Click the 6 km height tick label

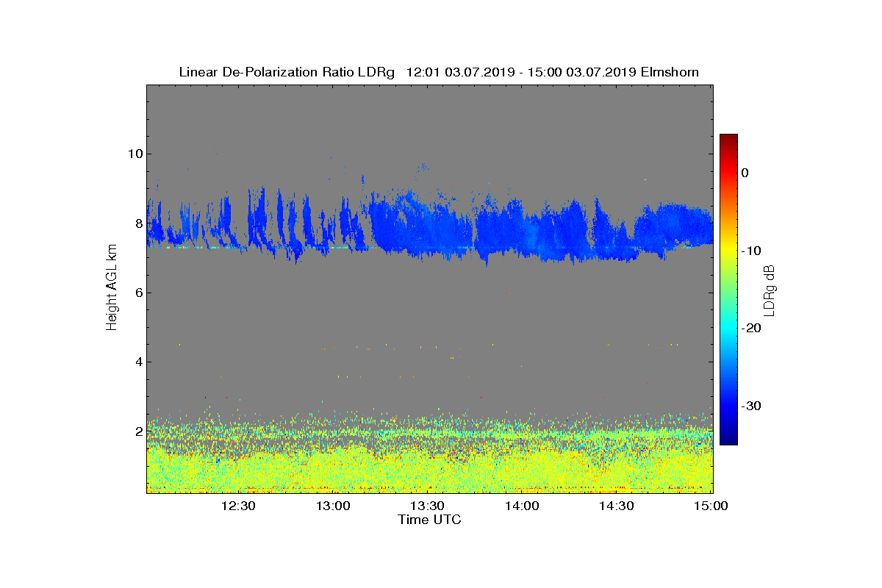[x=138, y=293]
